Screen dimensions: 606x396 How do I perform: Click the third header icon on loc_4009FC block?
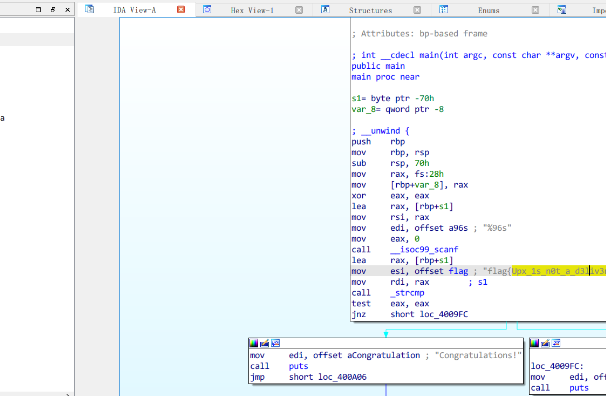tap(556, 343)
